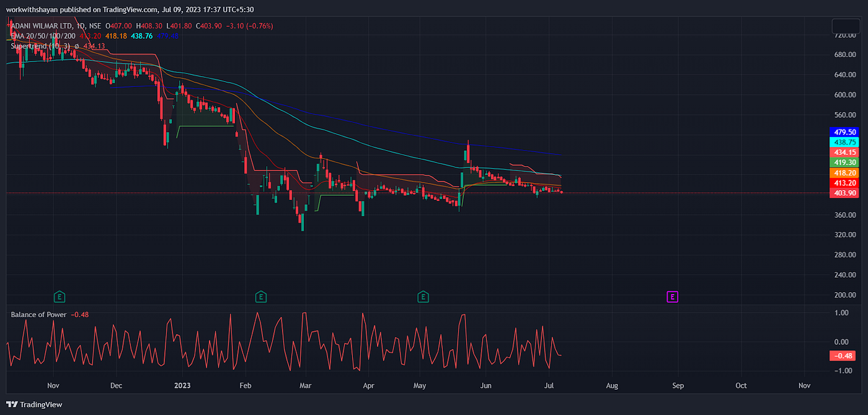Image resolution: width=868 pixels, height=415 pixels.
Task: Click the 560.00 price axis tick
Action: 845,115
